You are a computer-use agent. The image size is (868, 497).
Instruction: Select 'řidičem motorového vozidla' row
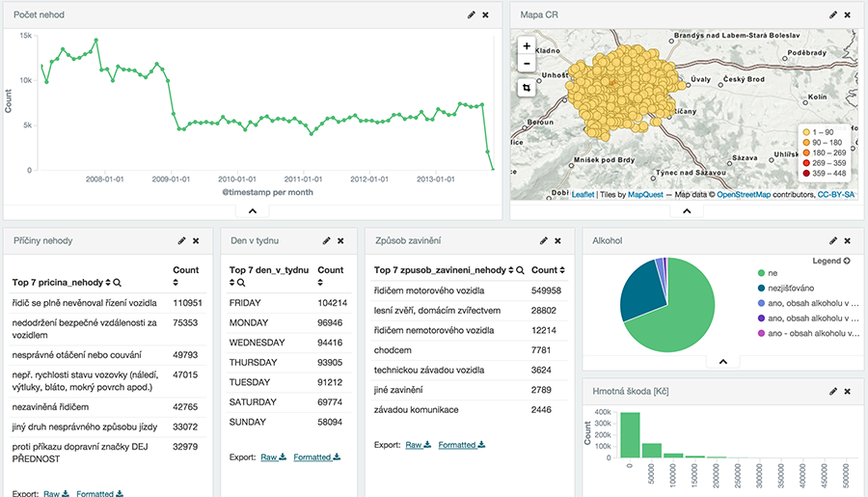(470, 290)
